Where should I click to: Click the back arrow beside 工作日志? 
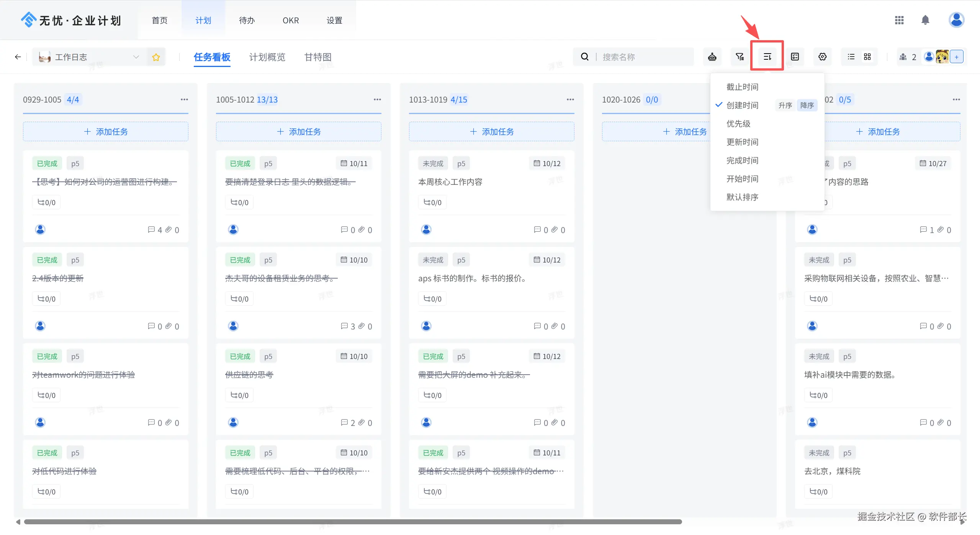(18, 57)
